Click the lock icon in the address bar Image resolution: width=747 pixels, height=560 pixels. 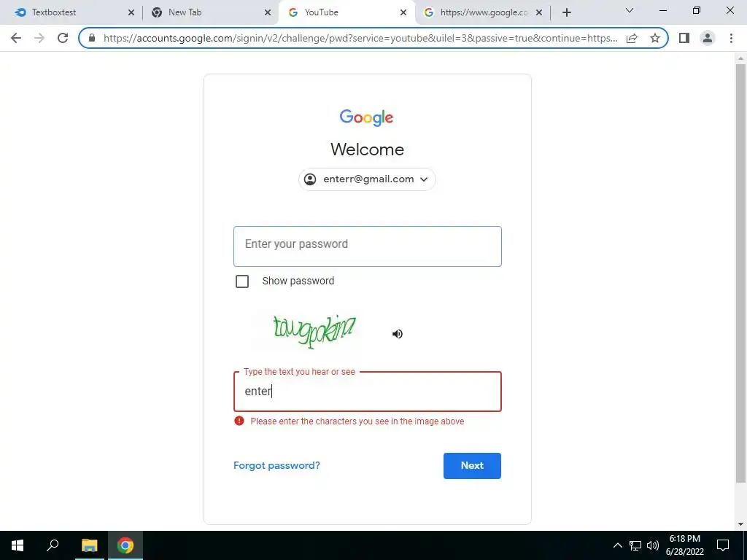click(x=92, y=38)
